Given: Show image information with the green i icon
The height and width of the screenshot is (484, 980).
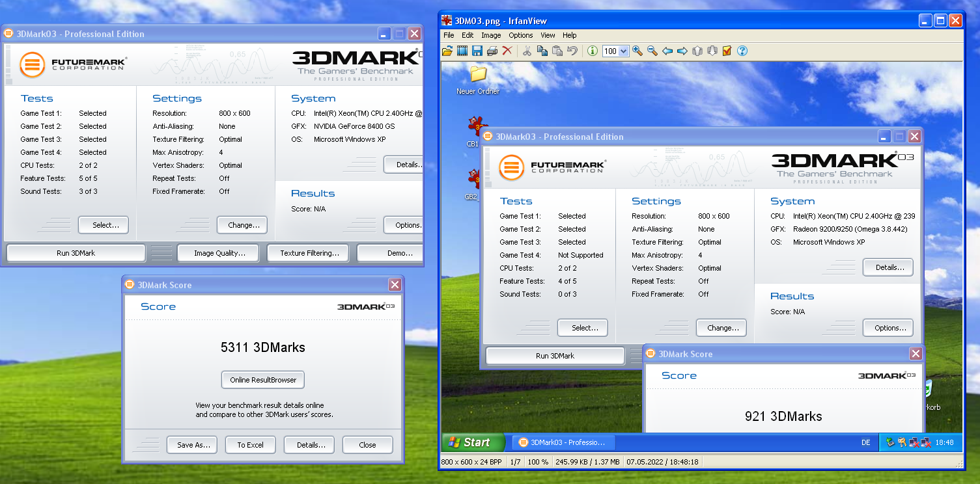Looking at the screenshot, I should click(593, 51).
